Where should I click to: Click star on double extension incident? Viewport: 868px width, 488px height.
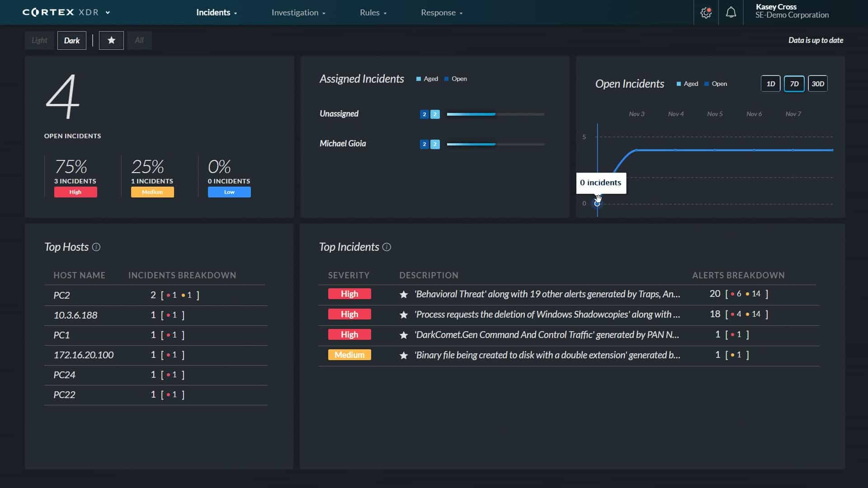point(404,356)
